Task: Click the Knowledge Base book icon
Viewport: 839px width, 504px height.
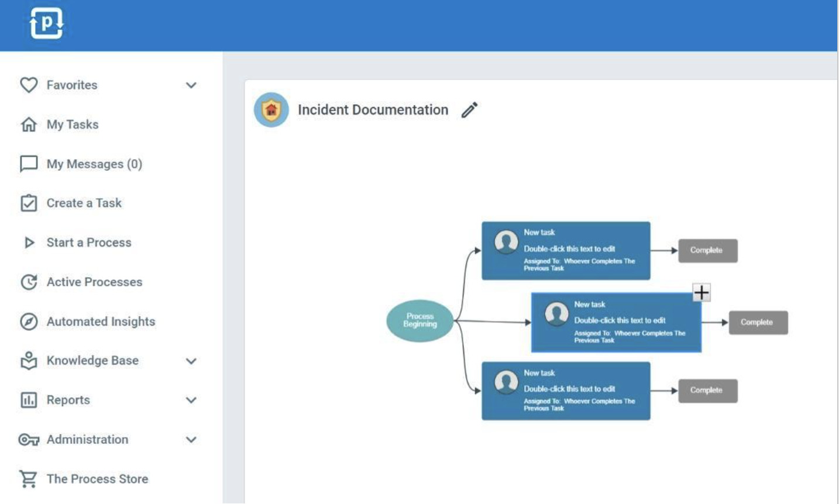Action: coord(29,361)
